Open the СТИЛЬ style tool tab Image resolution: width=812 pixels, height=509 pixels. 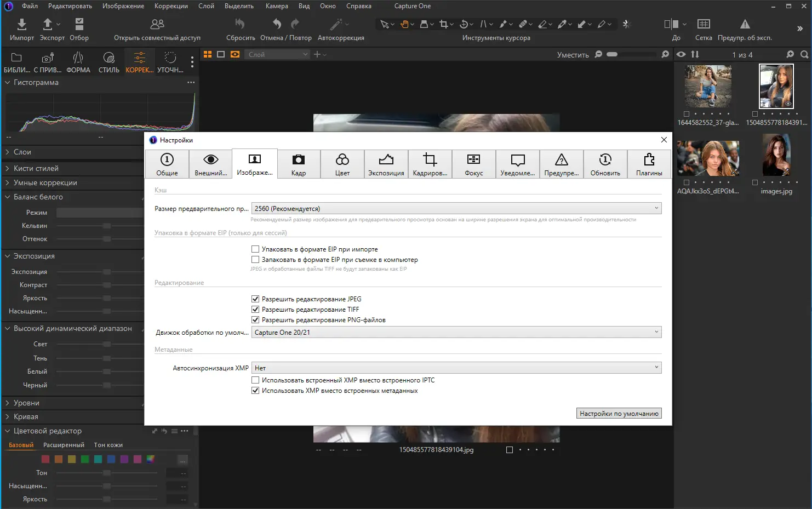(109, 62)
